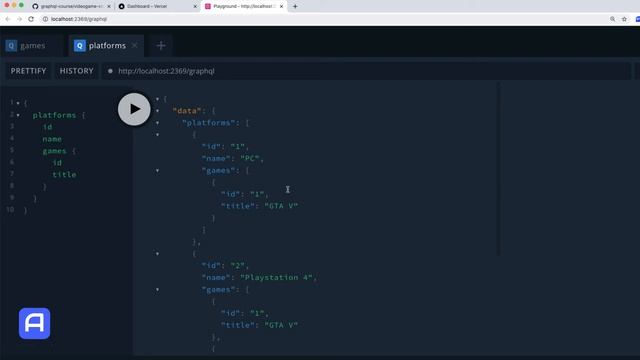The height and width of the screenshot is (360, 640).
Task: Reload the browser page
Action: coord(31,19)
